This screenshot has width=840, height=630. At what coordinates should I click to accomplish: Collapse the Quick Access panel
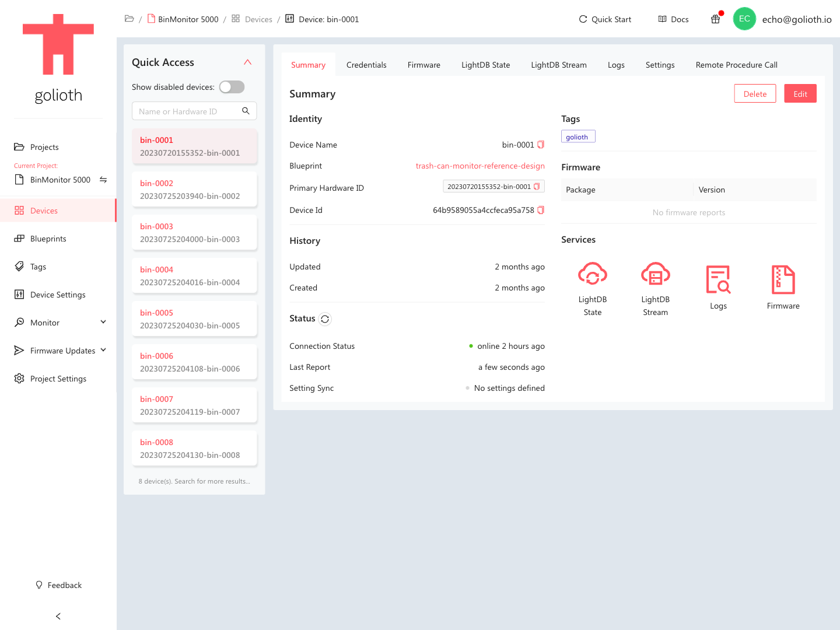(248, 62)
